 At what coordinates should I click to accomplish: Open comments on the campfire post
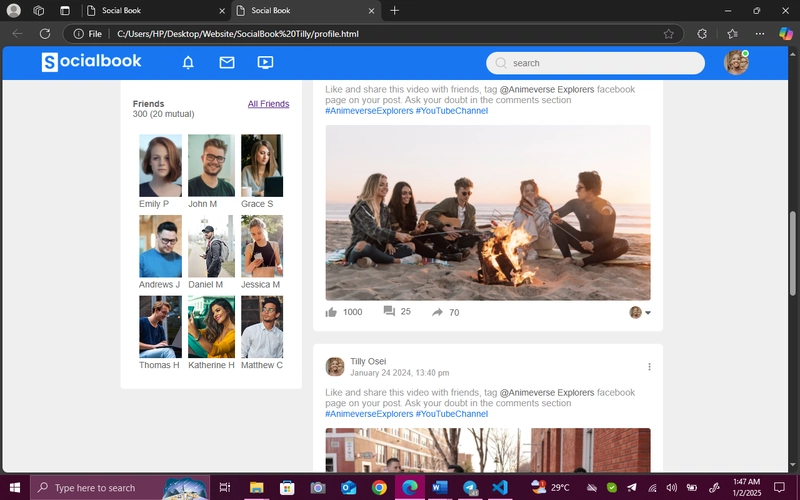[x=389, y=311]
